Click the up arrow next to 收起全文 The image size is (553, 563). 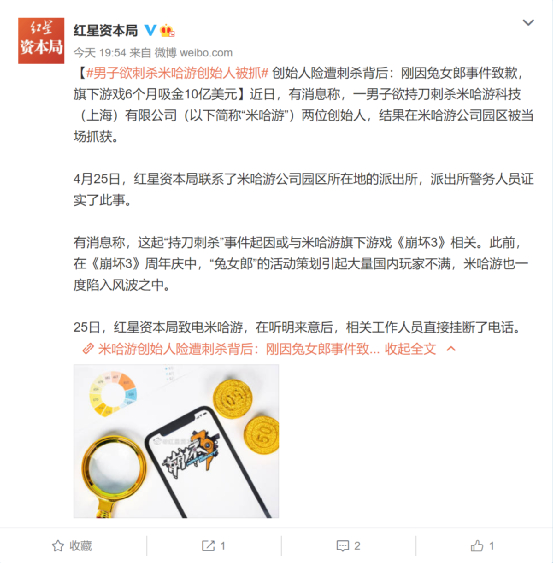(x=451, y=349)
